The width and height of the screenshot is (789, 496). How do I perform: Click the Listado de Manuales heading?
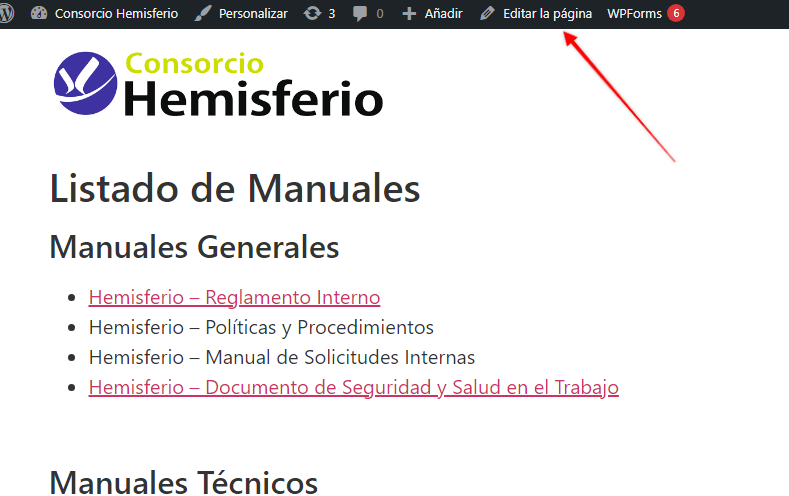click(235, 189)
